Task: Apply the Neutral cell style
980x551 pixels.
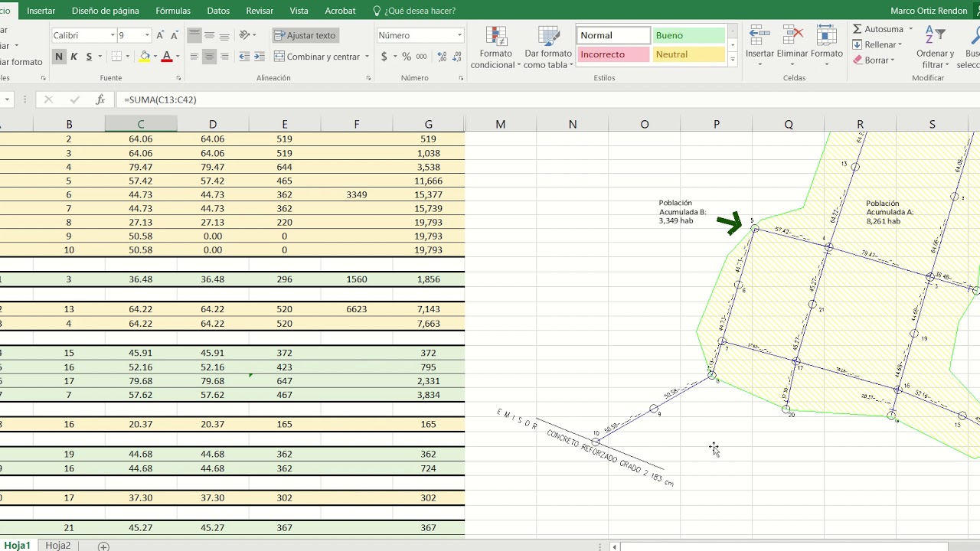Action: click(x=688, y=54)
